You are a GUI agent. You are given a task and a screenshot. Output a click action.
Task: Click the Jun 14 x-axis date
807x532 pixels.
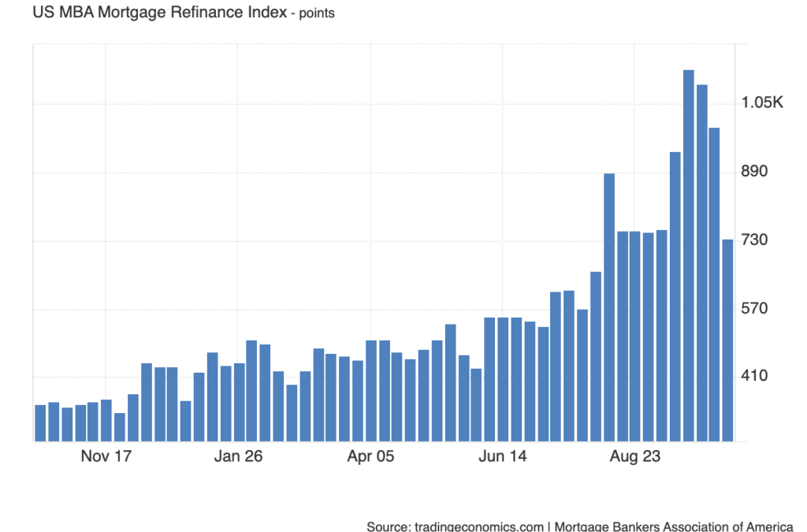503,456
